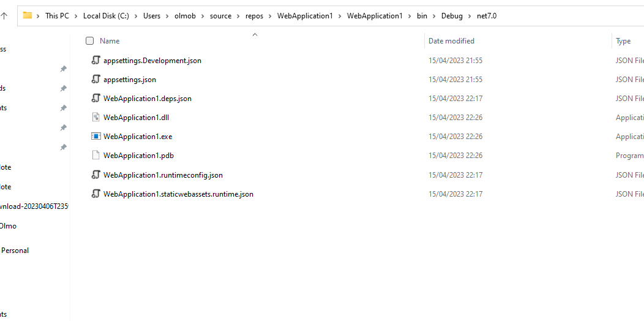Sort files by the Type column

click(x=623, y=40)
